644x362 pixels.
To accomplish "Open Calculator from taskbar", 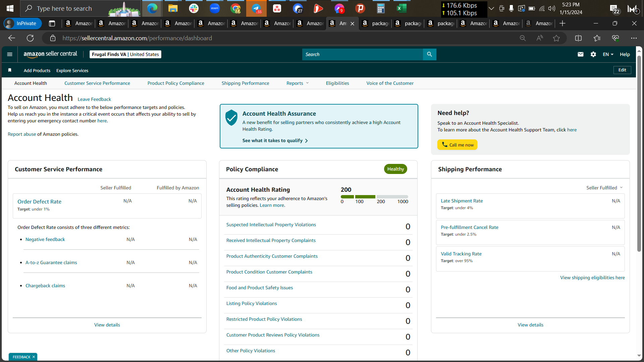I will 381,8.
